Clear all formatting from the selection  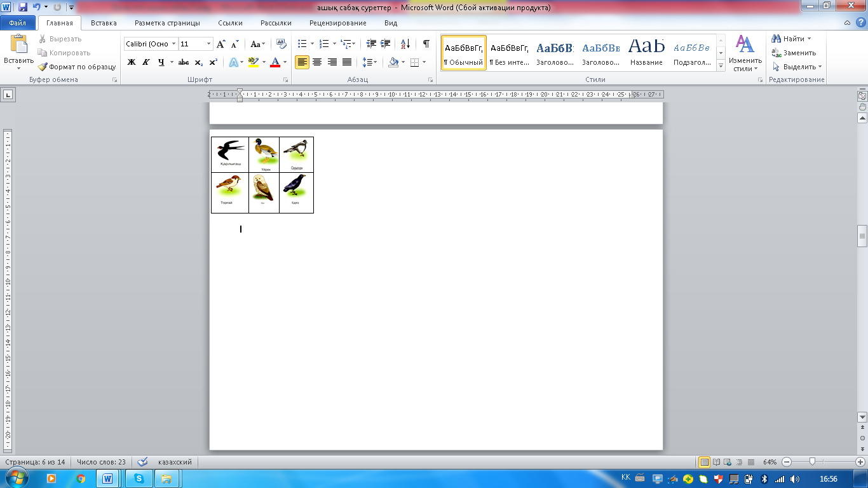point(281,44)
